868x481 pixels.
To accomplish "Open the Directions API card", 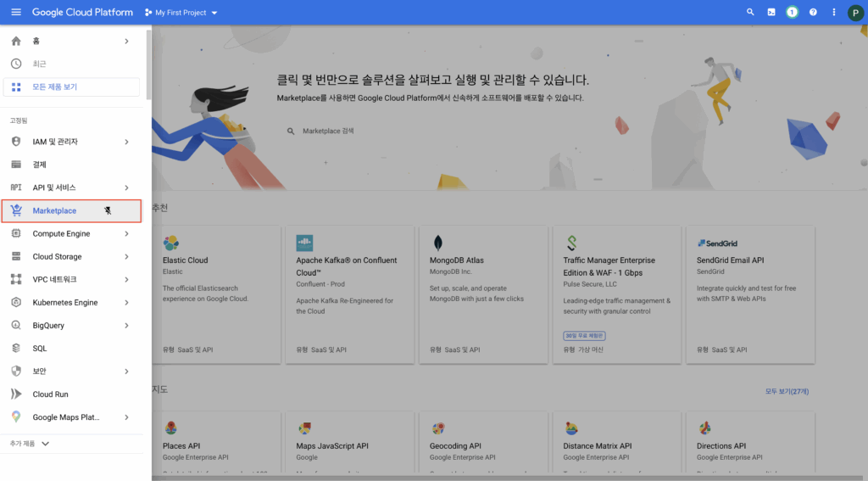I will pyautogui.click(x=750, y=442).
